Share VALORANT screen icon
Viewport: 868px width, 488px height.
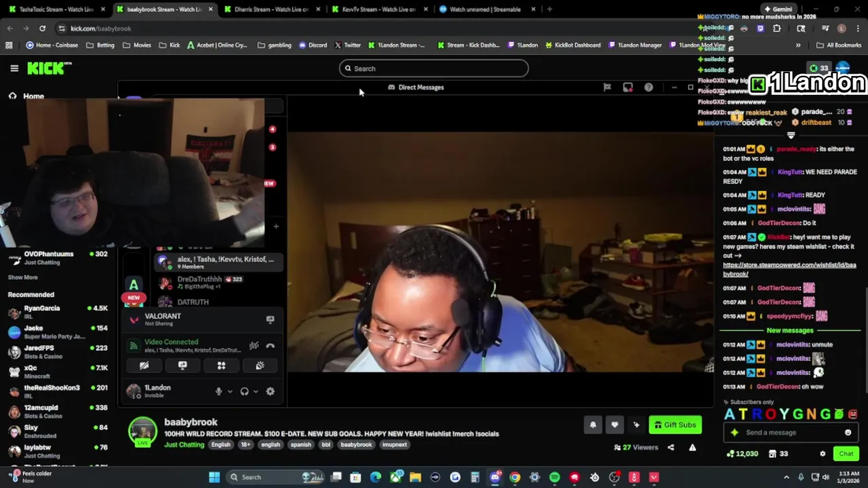point(270,319)
